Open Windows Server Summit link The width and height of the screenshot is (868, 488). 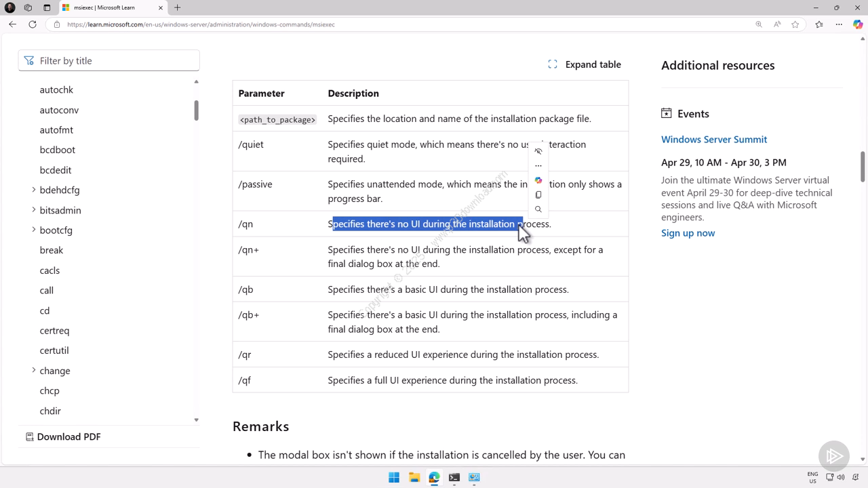click(714, 139)
